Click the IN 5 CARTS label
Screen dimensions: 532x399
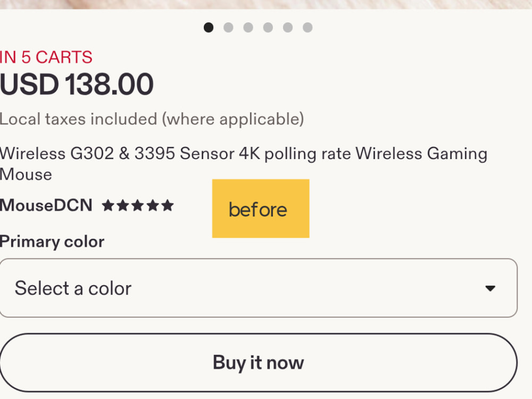tap(46, 57)
